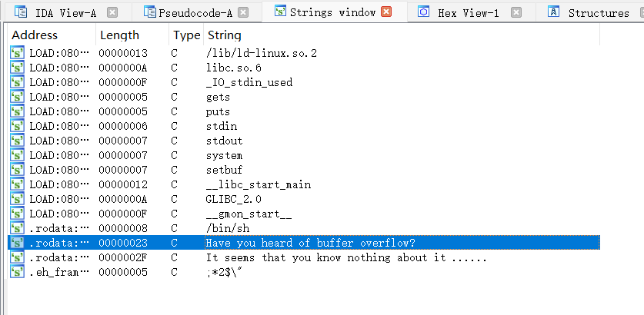Viewport: 644px width, 315px height.
Task: Open the Structures tab
Action: pos(598,13)
